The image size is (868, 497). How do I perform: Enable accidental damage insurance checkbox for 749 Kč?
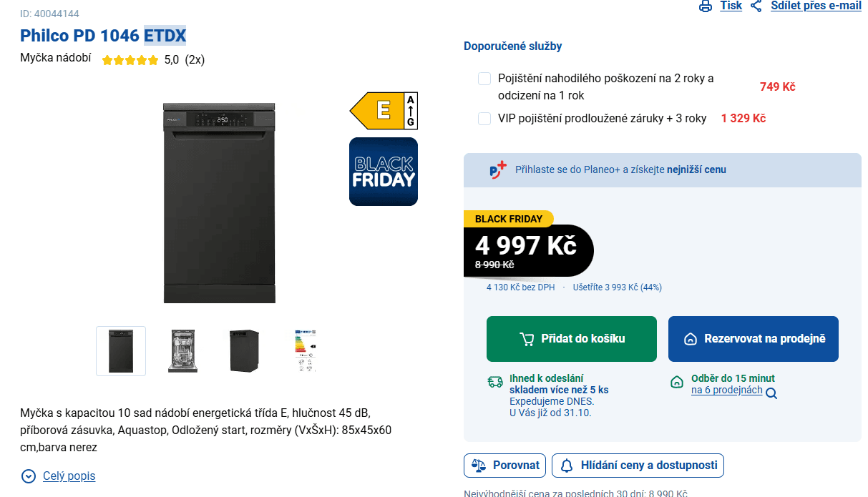coord(484,79)
